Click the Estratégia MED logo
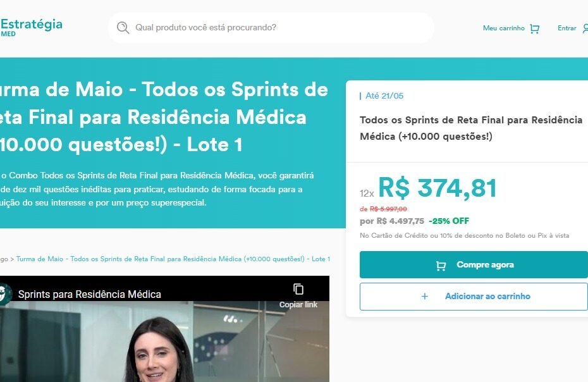This screenshot has width=588, height=382. [x=31, y=27]
